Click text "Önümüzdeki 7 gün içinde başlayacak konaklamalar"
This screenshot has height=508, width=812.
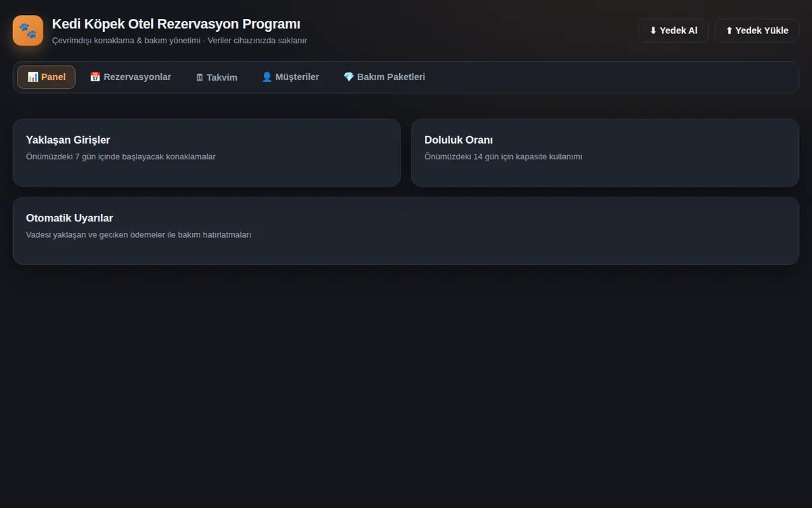point(120,156)
